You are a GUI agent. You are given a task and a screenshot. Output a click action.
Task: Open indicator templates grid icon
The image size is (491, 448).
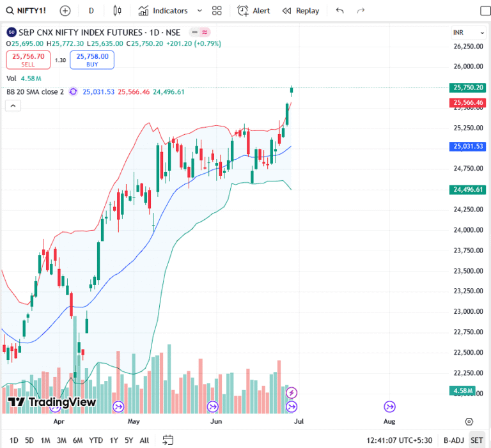(x=217, y=11)
